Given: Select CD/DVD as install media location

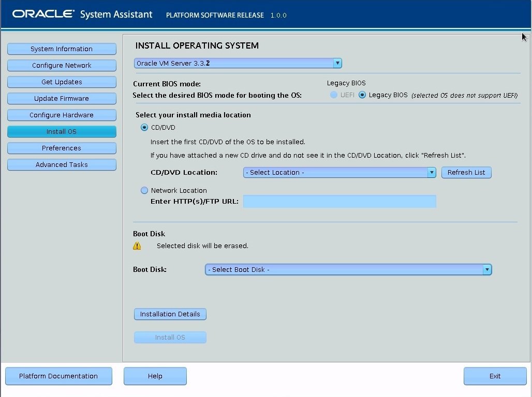Looking at the screenshot, I should [144, 127].
